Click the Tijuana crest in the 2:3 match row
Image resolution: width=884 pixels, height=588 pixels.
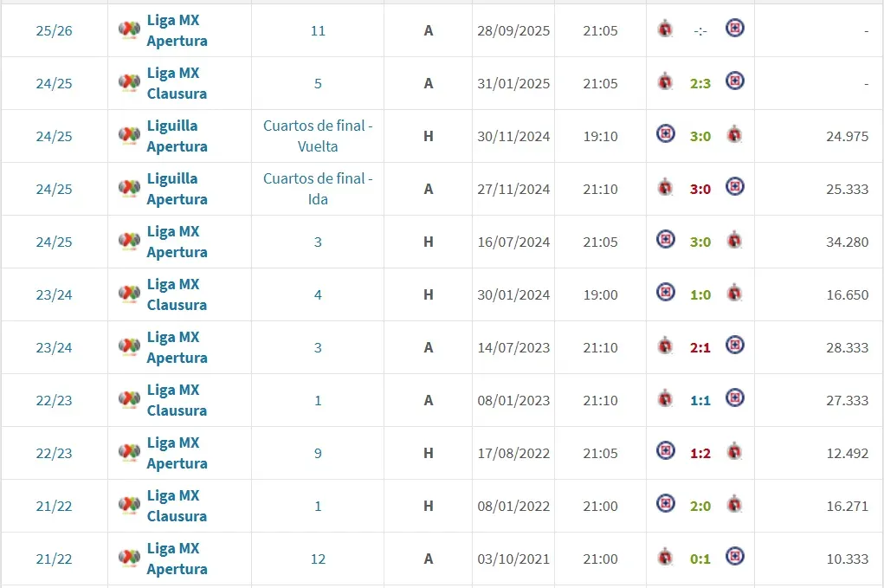(x=665, y=83)
